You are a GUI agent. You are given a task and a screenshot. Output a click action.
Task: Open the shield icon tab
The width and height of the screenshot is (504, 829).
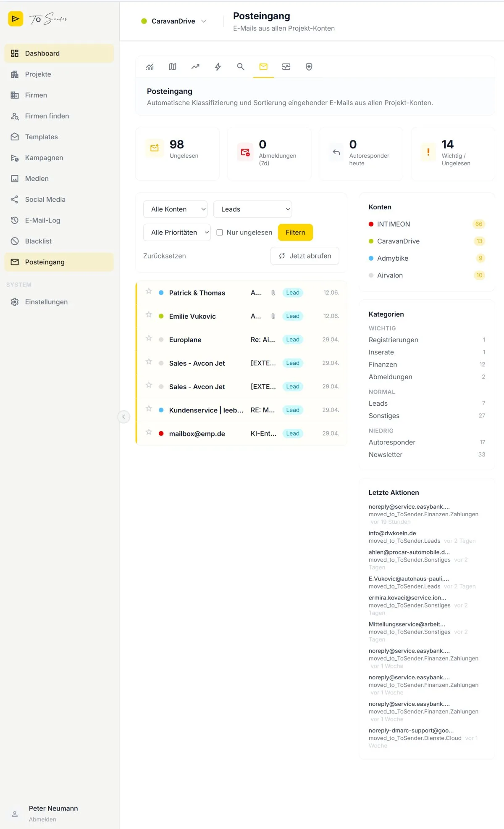tap(309, 66)
